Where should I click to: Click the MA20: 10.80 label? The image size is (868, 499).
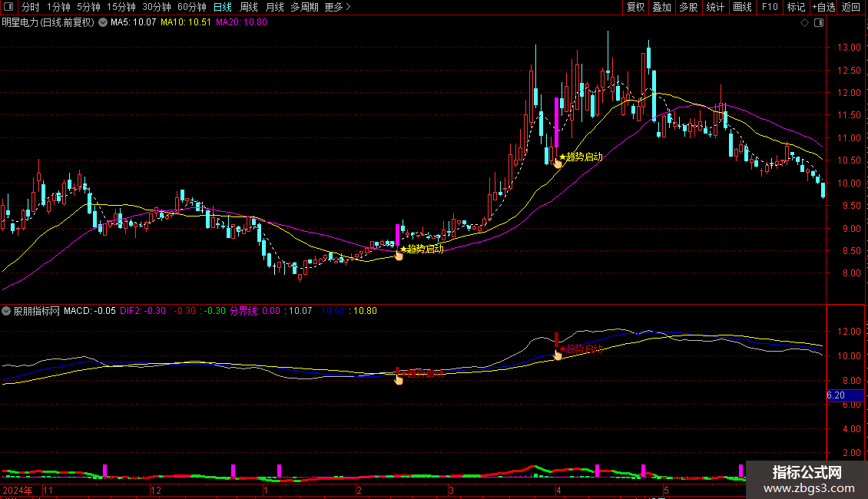241,23
